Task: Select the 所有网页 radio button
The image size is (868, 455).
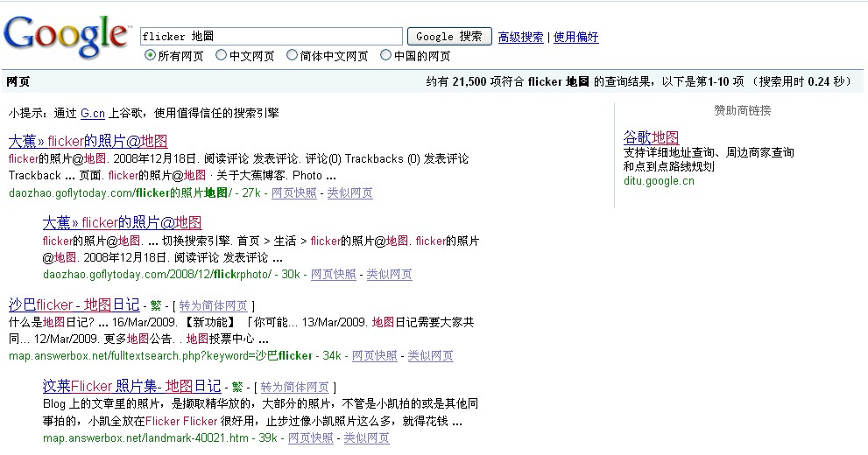Action: 150,55
